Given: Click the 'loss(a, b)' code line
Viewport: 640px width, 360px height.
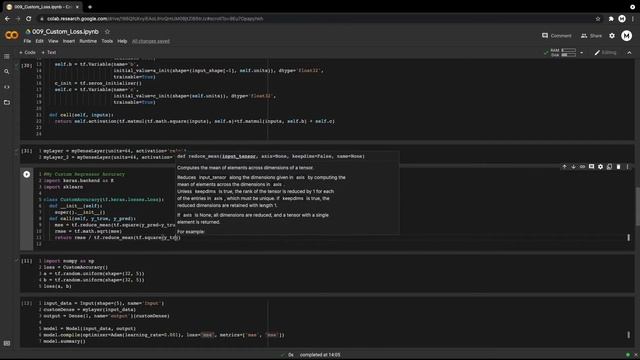Looking at the screenshot, I should coord(57,286).
